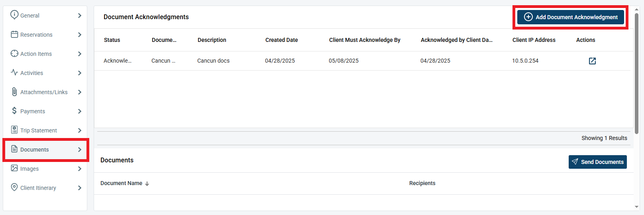Click the Trip Statement icon
Viewport: 644px width, 215px height.
coord(14,130)
